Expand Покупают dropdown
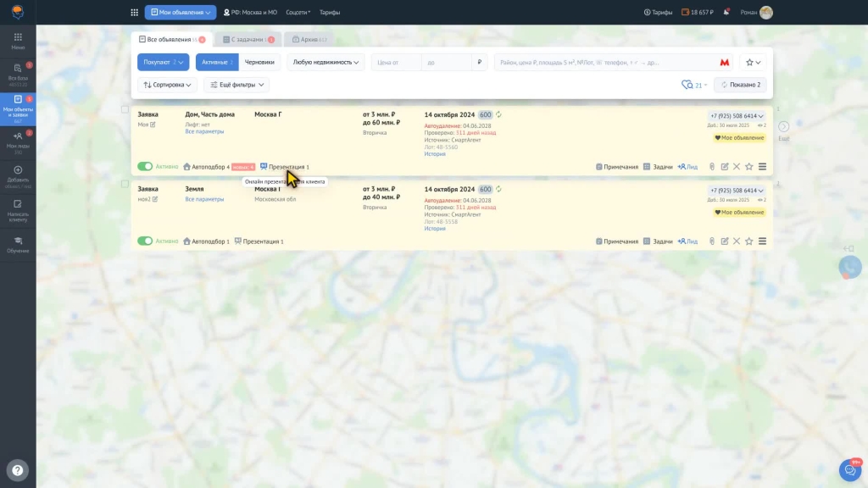This screenshot has height=488, width=868. coord(164,62)
